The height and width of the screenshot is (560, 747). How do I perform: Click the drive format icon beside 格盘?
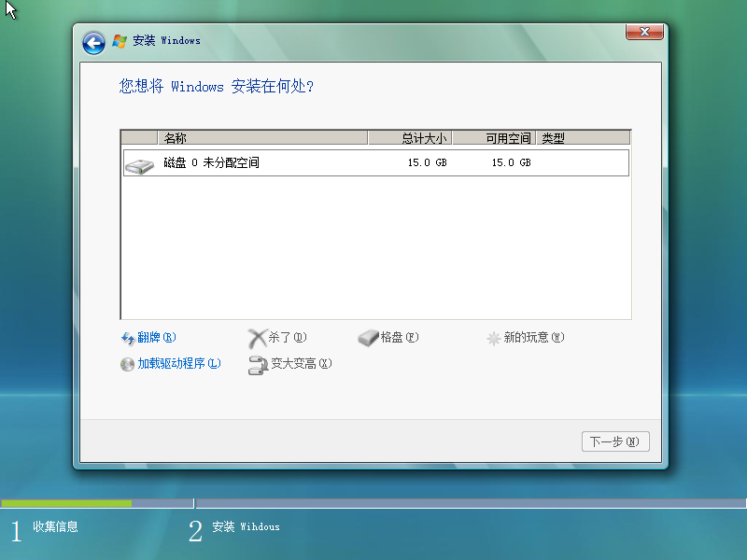tap(368, 338)
